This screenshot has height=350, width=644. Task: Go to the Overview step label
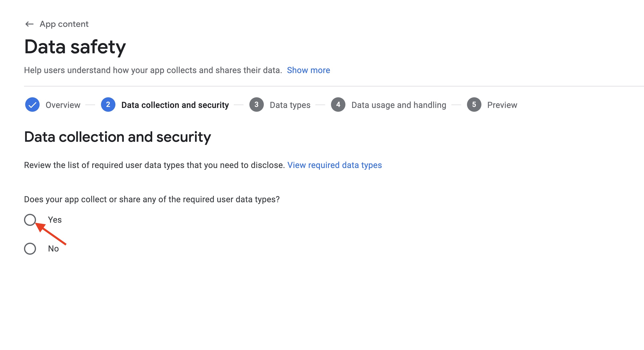point(63,105)
